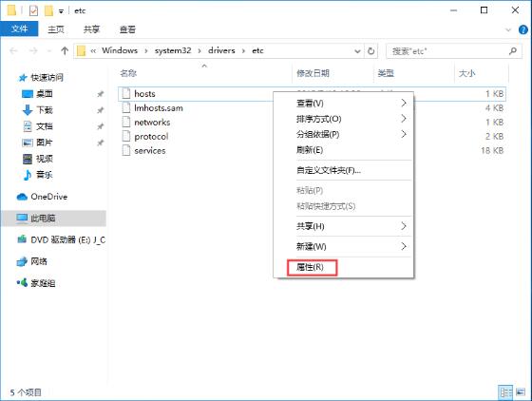Screen dimensions: 532x401
Task: Open the address bar history dropdown
Action: pos(357,51)
